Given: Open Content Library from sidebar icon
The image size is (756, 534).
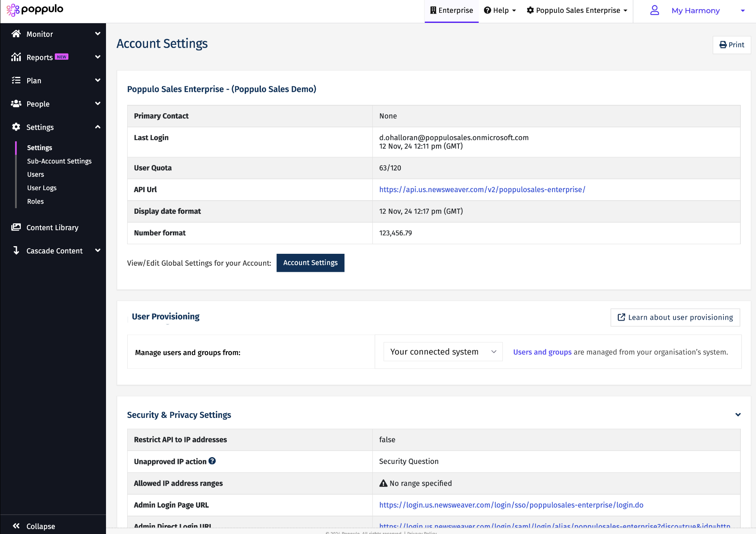Looking at the screenshot, I should click(x=16, y=227).
